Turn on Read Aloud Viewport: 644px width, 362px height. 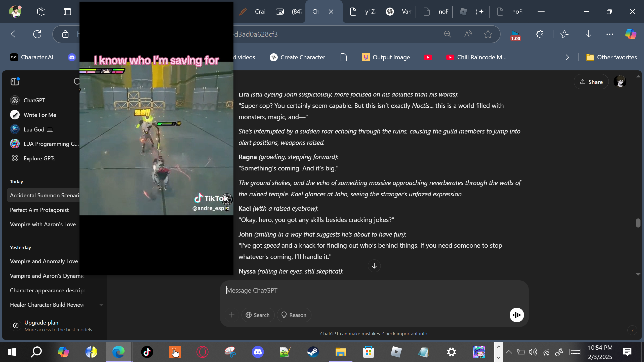coord(468,34)
